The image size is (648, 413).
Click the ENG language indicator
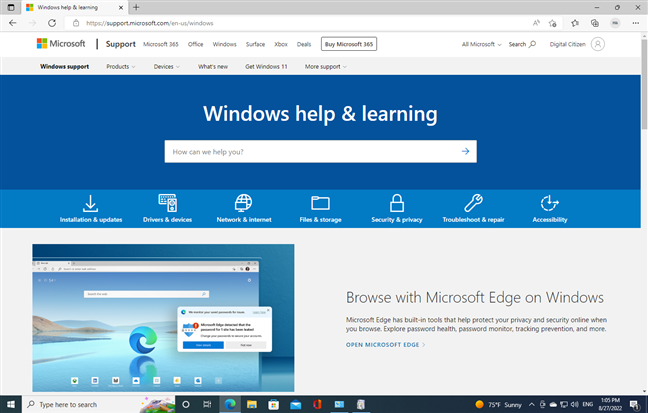588,404
